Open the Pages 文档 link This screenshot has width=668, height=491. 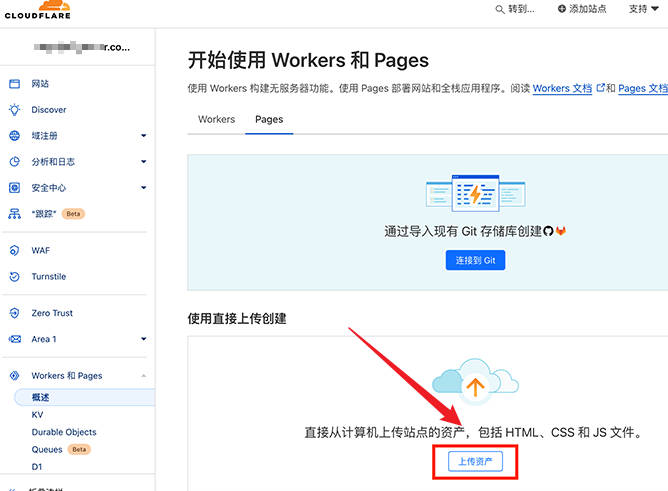pos(643,88)
